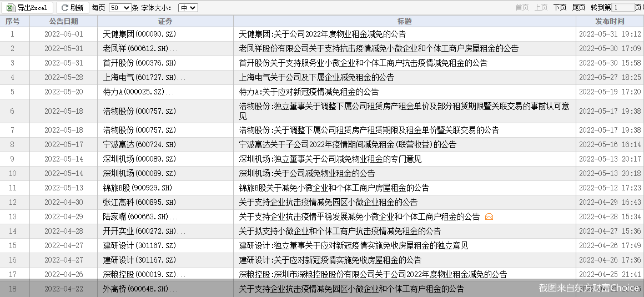Click the envelope icon beside 陆家嘴 announcement
This screenshot has width=644, height=297.
pyautogui.click(x=489, y=217)
